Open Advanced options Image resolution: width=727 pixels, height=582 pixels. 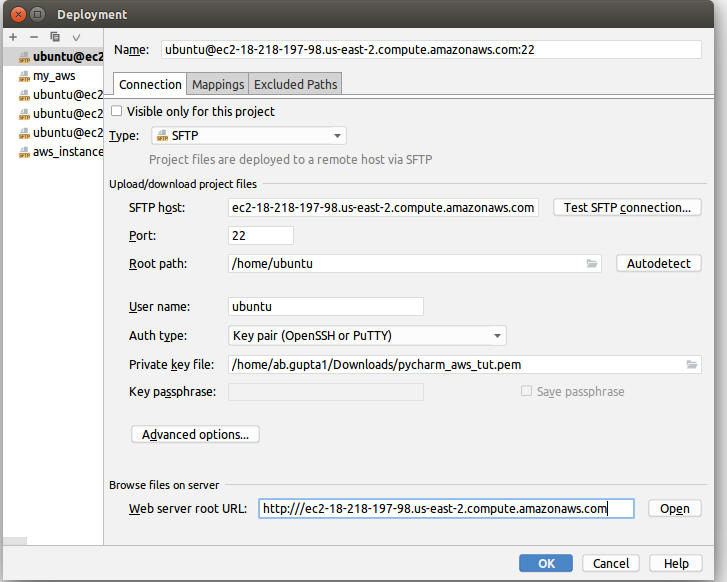pyautogui.click(x=195, y=435)
